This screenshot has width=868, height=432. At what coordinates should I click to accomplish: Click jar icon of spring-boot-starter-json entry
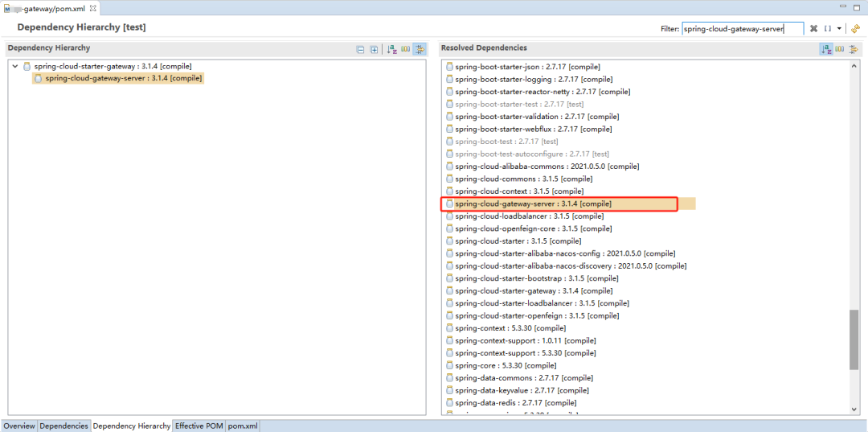click(449, 67)
